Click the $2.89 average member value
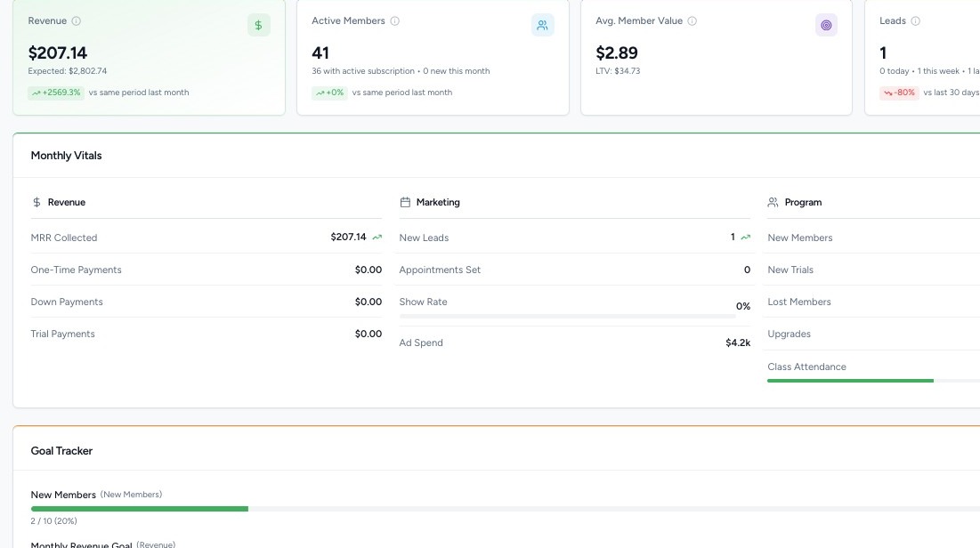Screen dimensions: 980x548 tap(617, 53)
